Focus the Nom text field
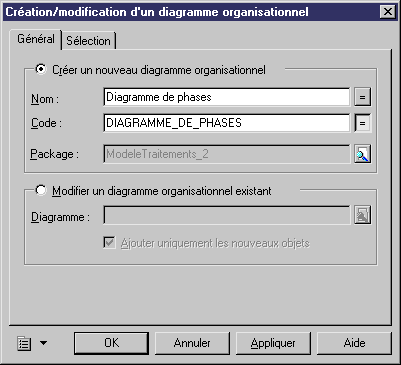 (227, 97)
